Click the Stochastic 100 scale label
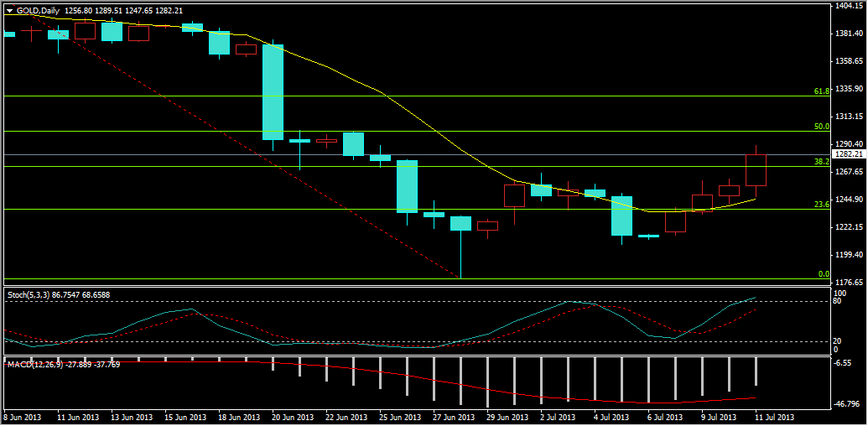 point(839,294)
